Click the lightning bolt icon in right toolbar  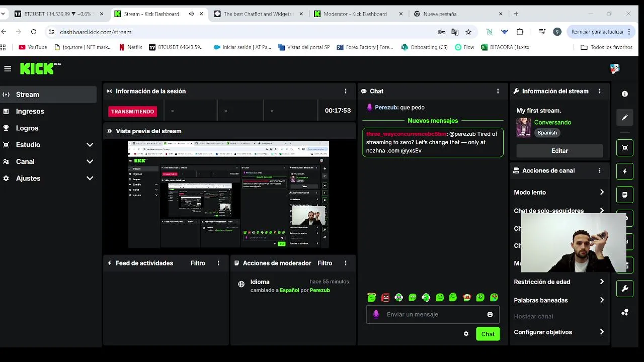click(x=624, y=171)
